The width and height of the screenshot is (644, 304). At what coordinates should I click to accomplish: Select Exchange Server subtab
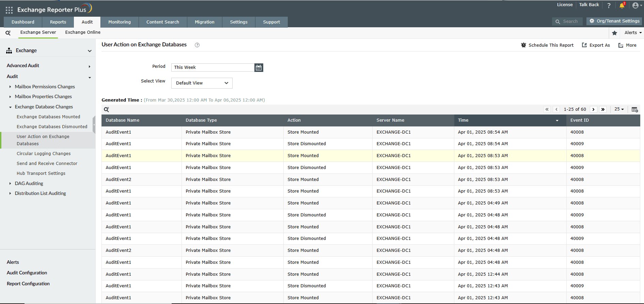[38, 32]
